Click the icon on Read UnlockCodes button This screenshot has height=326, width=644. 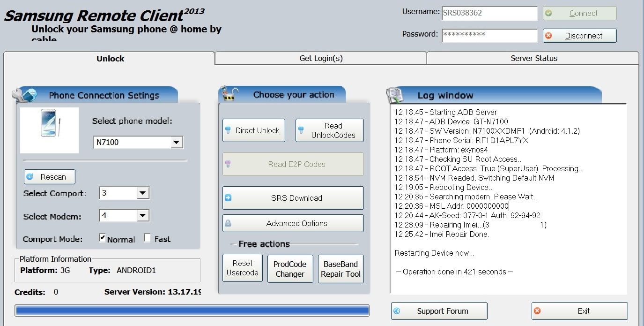tap(301, 130)
